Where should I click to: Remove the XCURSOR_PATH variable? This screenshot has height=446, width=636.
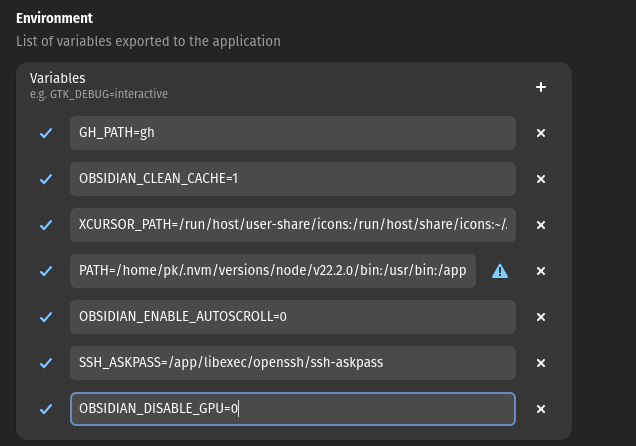540,225
